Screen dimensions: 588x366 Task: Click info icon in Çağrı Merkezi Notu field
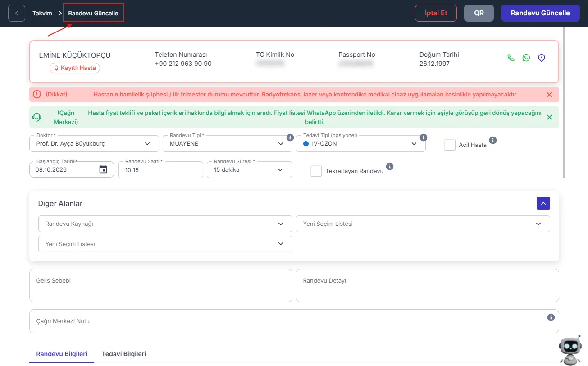point(551,317)
